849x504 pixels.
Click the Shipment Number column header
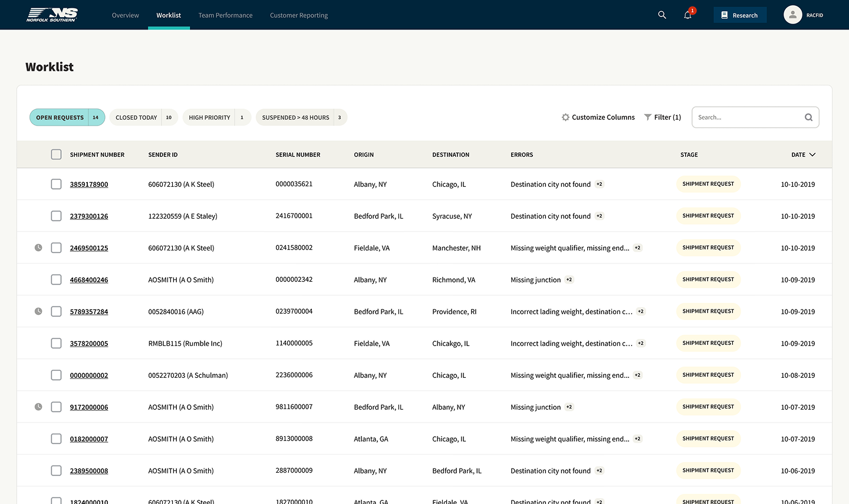tap(97, 154)
